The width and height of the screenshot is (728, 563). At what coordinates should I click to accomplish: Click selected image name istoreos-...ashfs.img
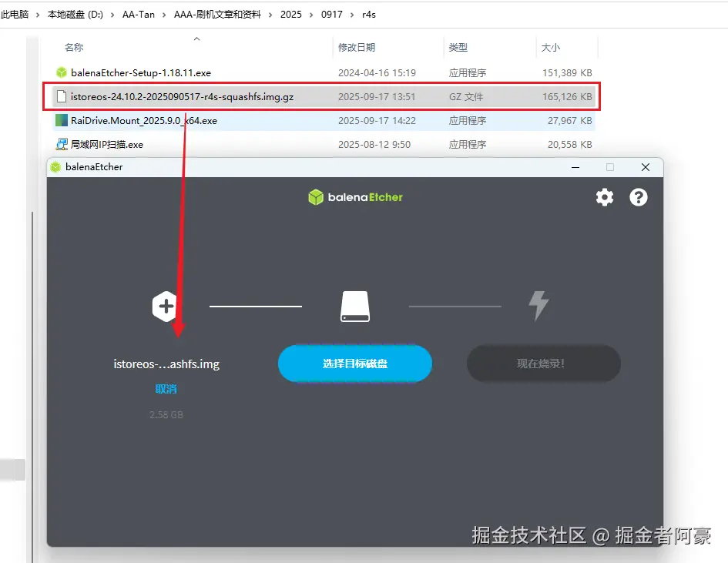pyautogui.click(x=166, y=364)
